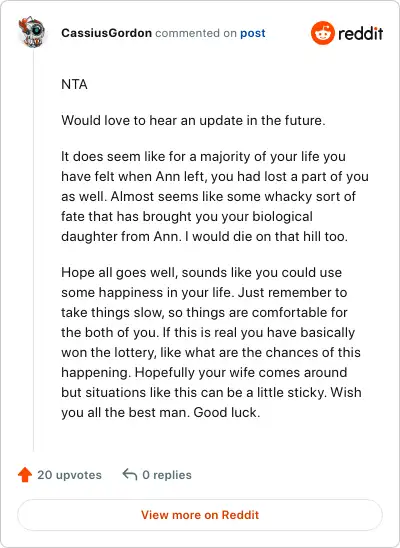This screenshot has width=400, height=548.
Task: Click the "Good luck." closing sentence
Action: pyautogui.click(x=227, y=413)
